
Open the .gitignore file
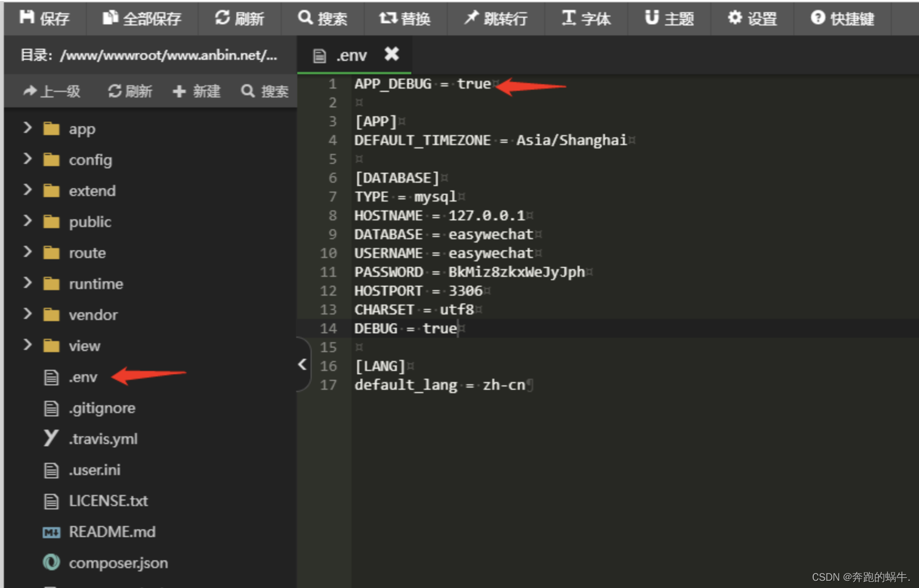(x=102, y=408)
